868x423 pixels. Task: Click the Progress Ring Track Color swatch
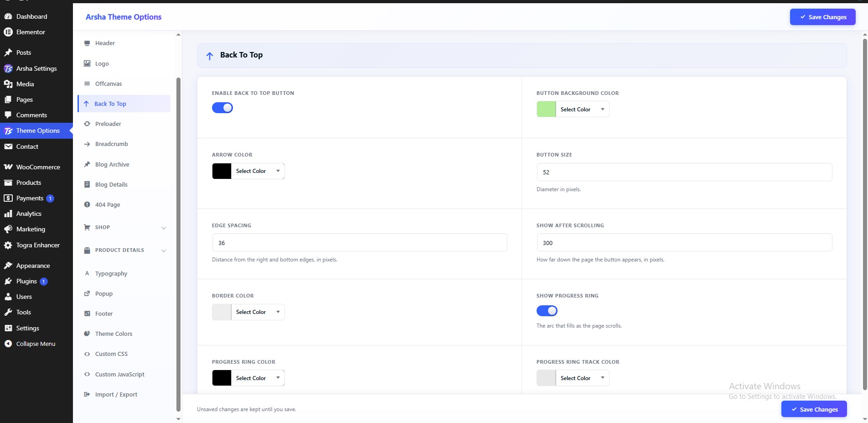[546, 378]
